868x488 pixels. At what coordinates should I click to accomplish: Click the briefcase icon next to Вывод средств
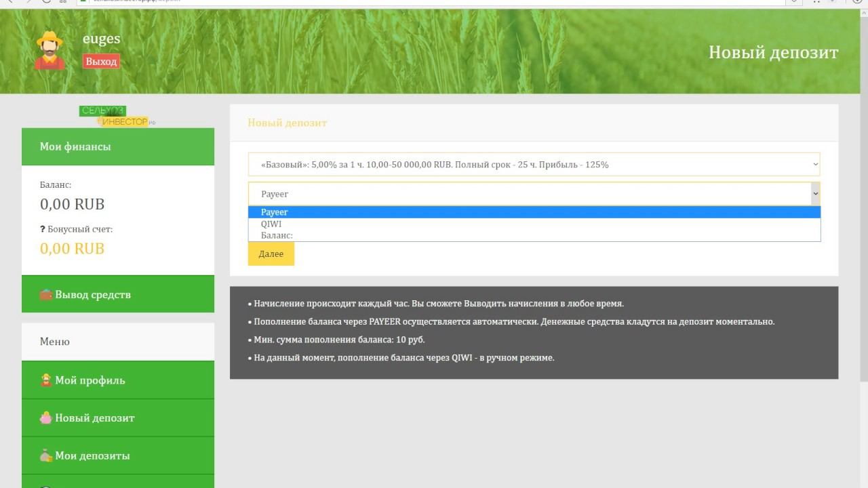click(45, 295)
